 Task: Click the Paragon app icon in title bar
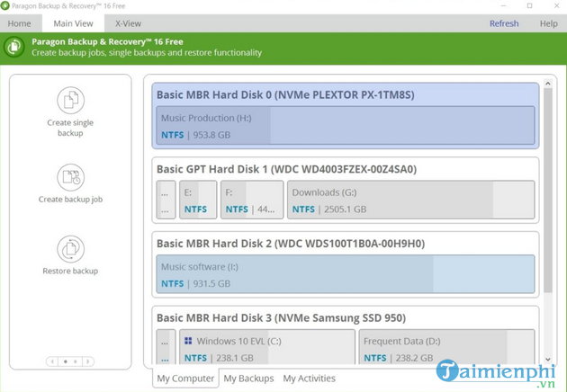tap(4, 5)
